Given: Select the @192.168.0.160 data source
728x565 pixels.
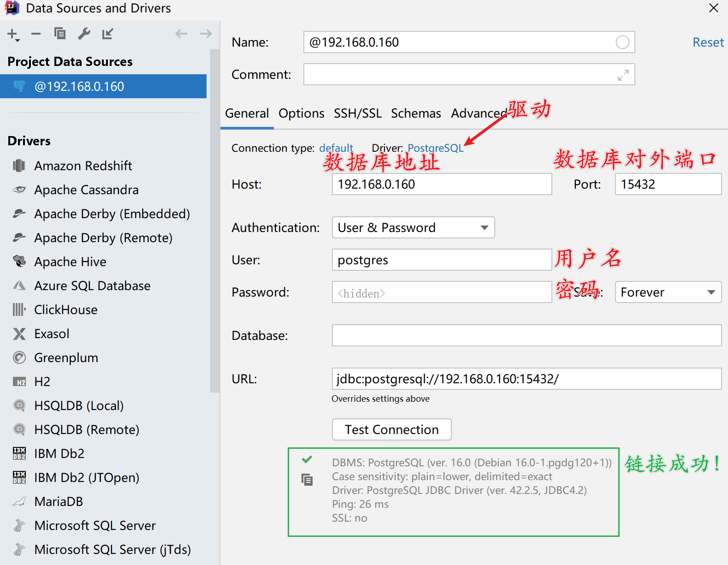Looking at the screenshot, I should tap(103, 86).
